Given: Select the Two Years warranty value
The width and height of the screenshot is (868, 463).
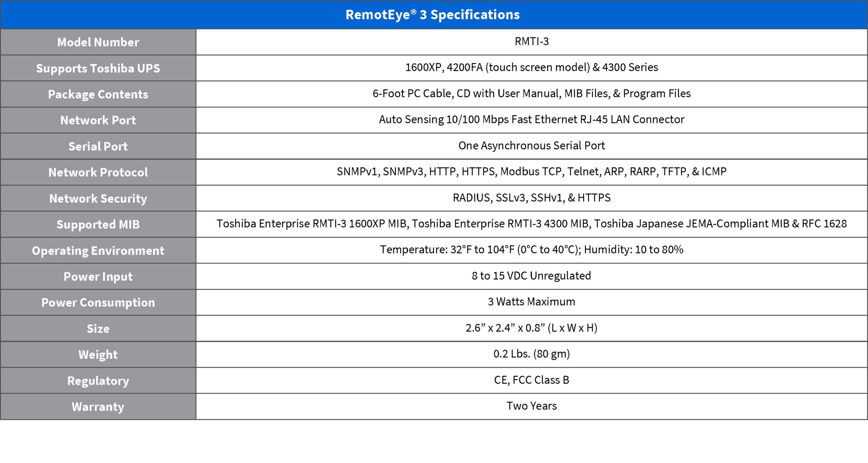Looking at the screenshot, I should pyautogui.click(x=531, y=406).
